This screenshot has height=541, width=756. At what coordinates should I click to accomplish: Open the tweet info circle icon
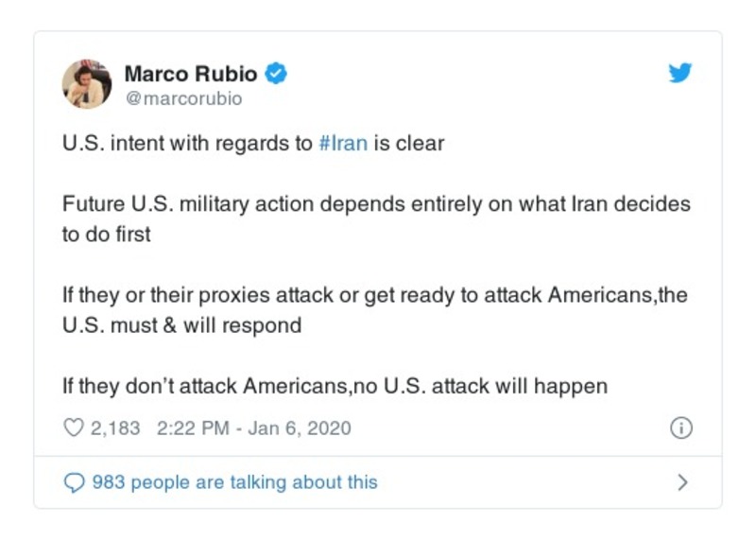(x=680, y=428)
